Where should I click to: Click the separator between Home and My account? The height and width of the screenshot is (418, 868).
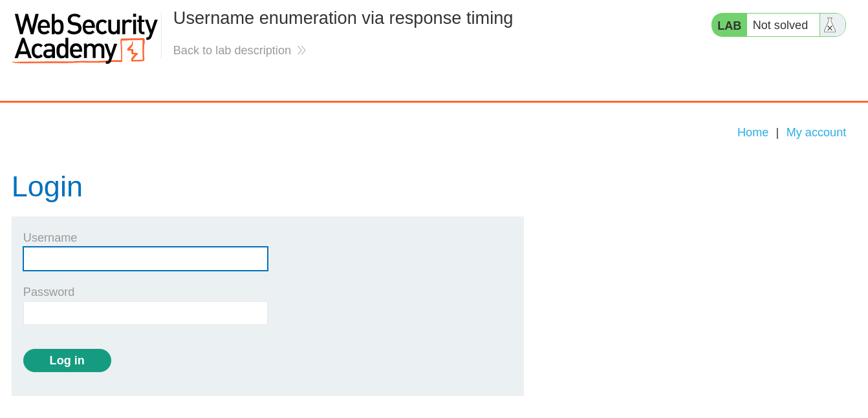click(777, 132)
